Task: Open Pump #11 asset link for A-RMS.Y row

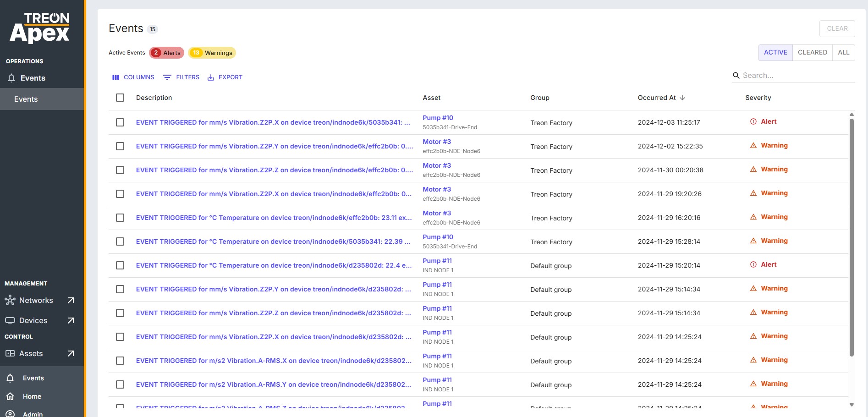Action: point(437,380)
